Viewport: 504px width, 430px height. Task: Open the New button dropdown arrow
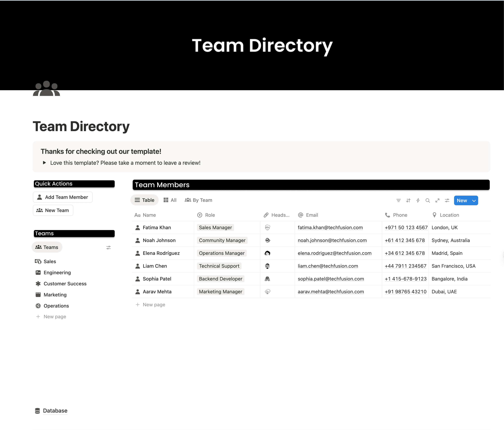[x=474, y=201]
